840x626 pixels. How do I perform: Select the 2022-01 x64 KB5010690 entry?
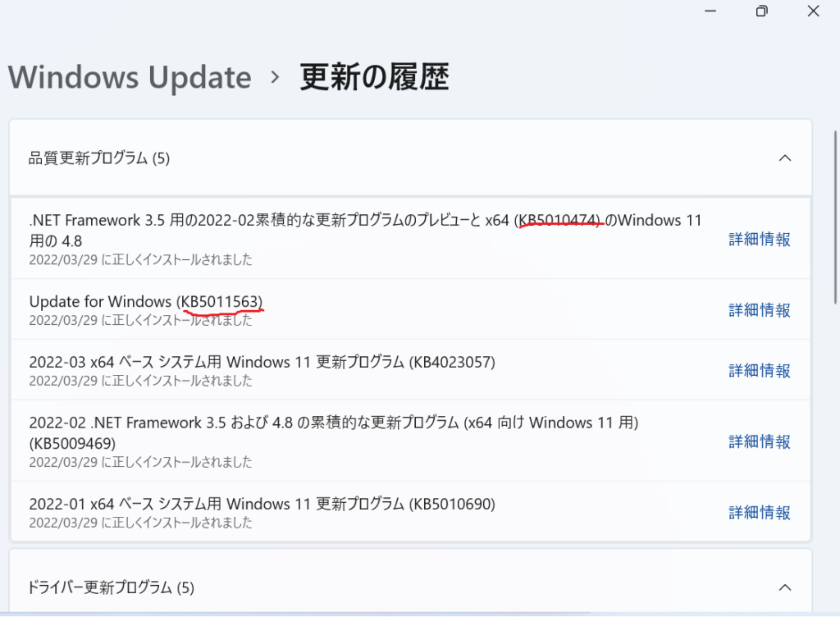pyautogui.click(x=410, y=513)
